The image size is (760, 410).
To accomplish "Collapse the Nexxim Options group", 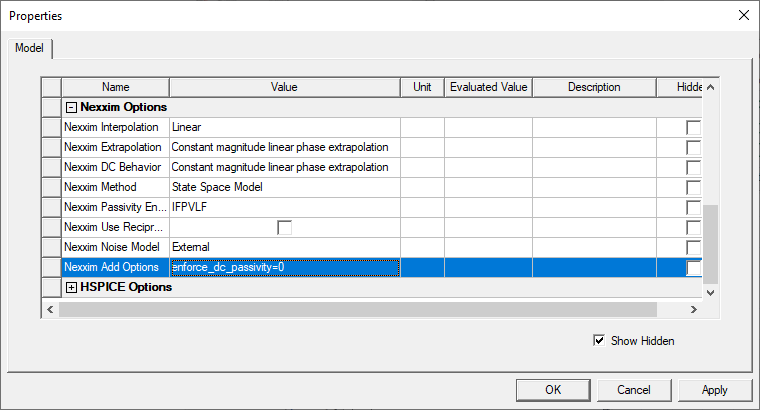I will click(x=71, y=108).
